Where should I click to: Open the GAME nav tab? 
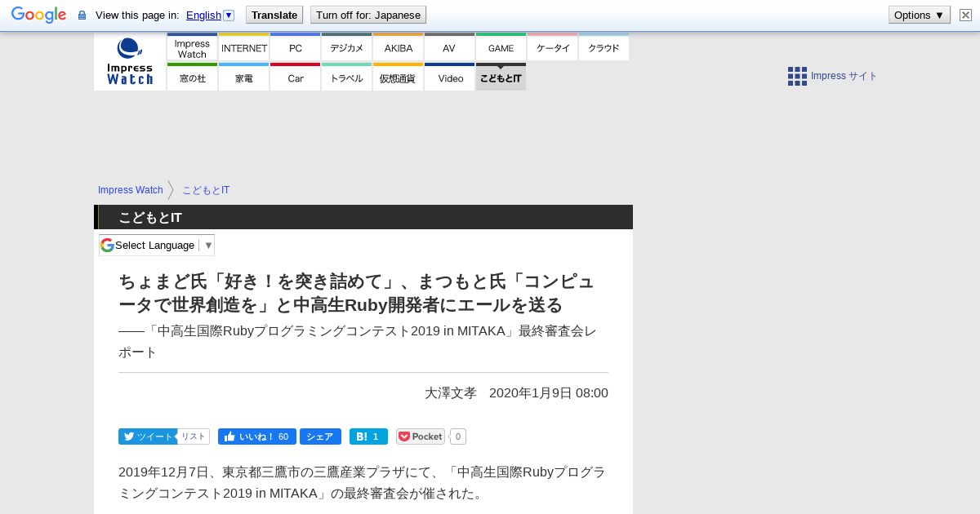501,47
